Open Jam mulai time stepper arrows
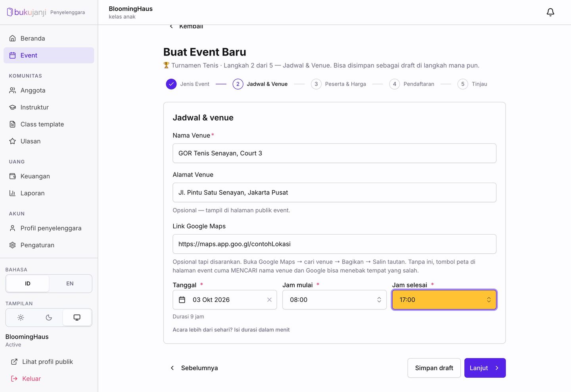Screen dimensions: 571x392 [379, 300]
